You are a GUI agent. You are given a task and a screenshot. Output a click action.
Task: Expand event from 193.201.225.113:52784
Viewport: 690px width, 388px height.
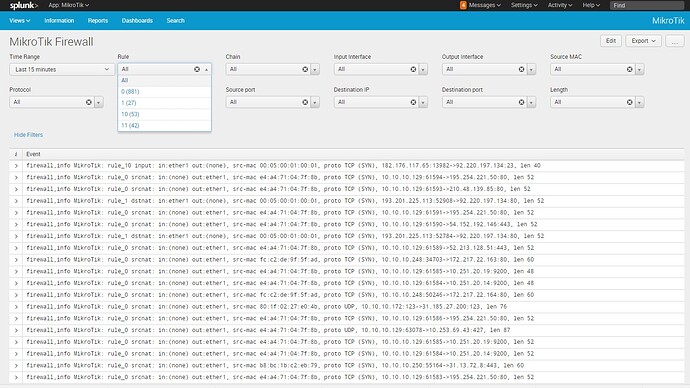[16, 236]
